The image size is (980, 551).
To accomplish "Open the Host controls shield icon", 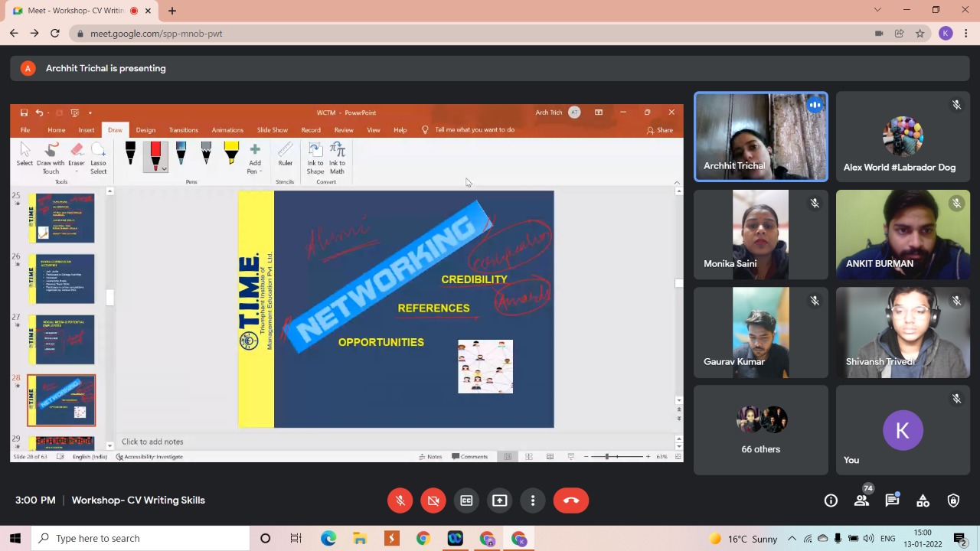I will [x=953, y=500].
